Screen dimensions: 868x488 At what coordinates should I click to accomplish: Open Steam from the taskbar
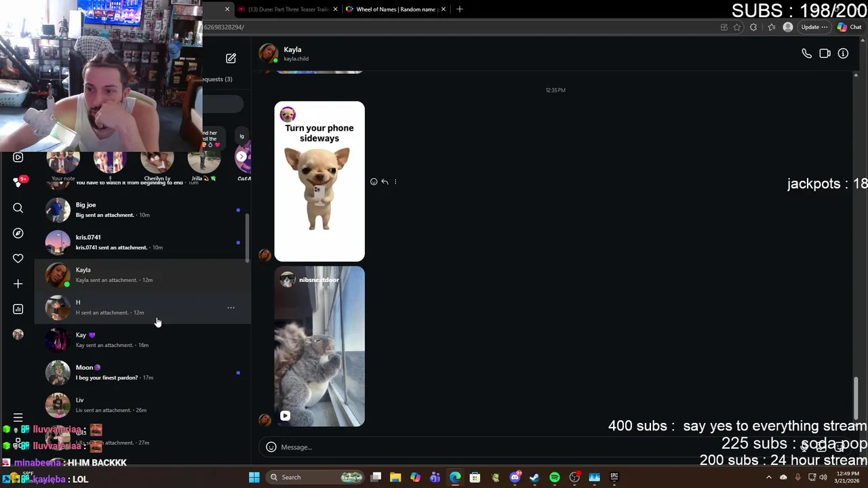click(534, 477)
